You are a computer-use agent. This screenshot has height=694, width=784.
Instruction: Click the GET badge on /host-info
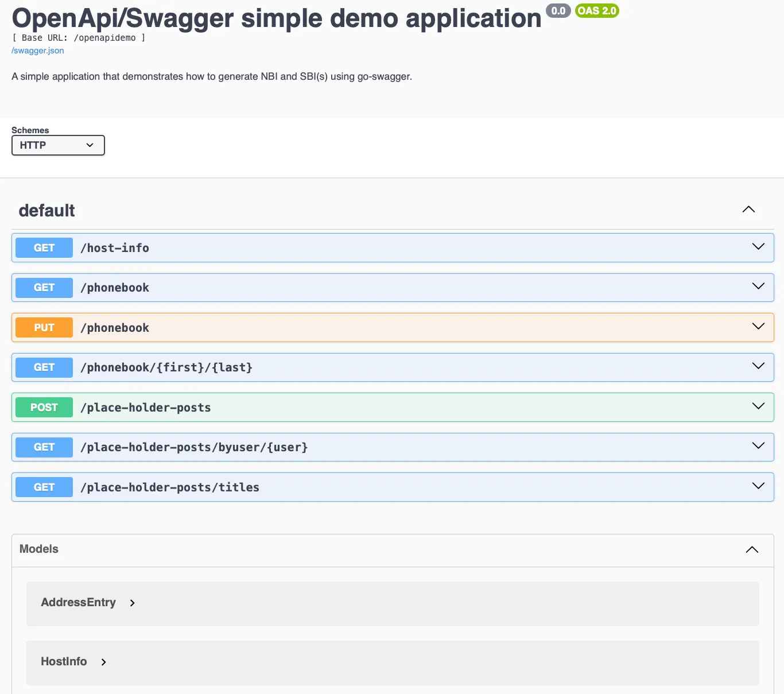[x=44, y=247]
